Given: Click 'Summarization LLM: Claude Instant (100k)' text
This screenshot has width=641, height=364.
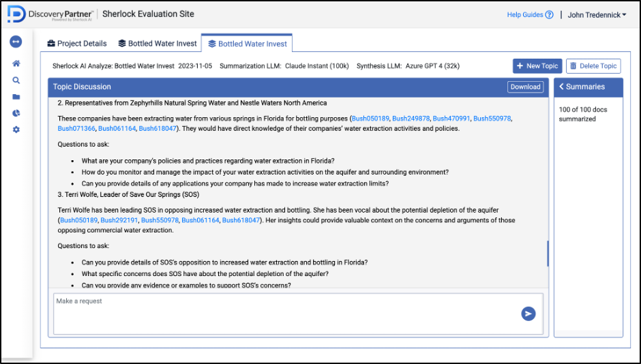Looking at the screenshot, I should 284,65.
